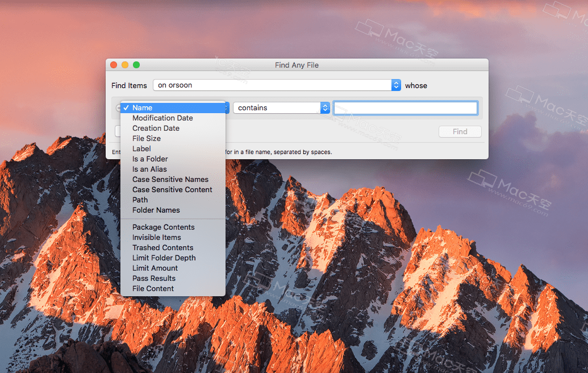Image resolution: width=588 pixels, height=373 pixels.
Task: Minimize window with the yellow button
Action: (x=125, y=65)
